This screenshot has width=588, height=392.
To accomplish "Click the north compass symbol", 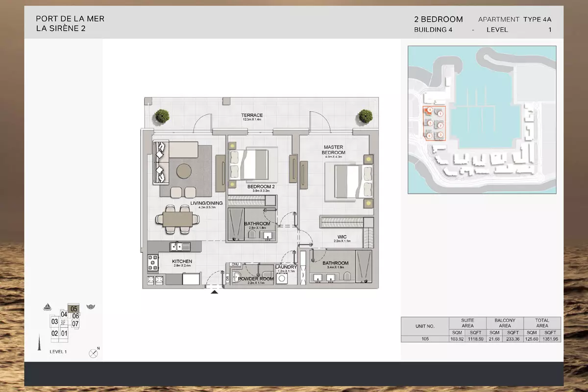I will 94,353.
